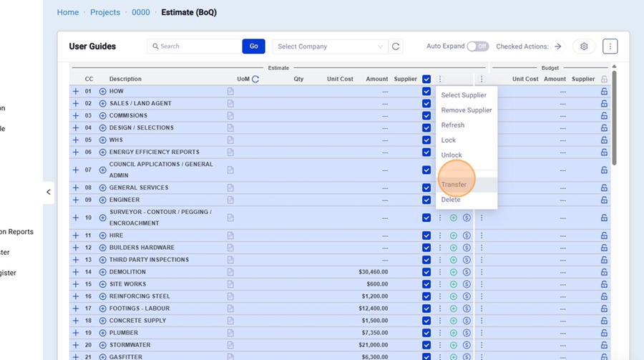Click the lock icon on HOW row
Screen dimensions: 644x360
pos(604,92)
